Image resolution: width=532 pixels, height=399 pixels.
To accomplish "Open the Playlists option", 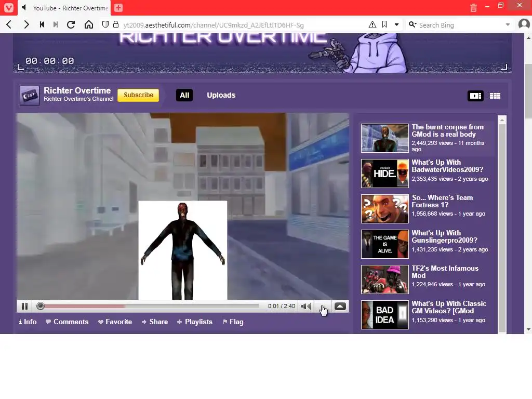I will point(195,322).
